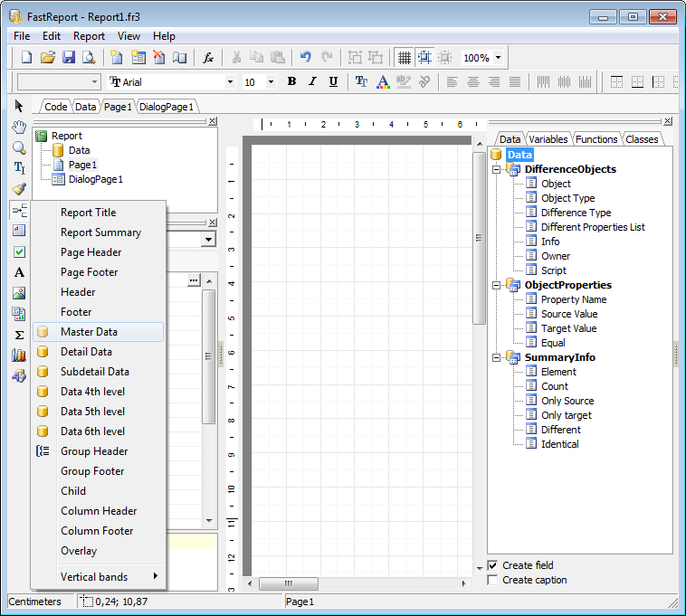Select the zoom magnifier tool

point(19,147)
